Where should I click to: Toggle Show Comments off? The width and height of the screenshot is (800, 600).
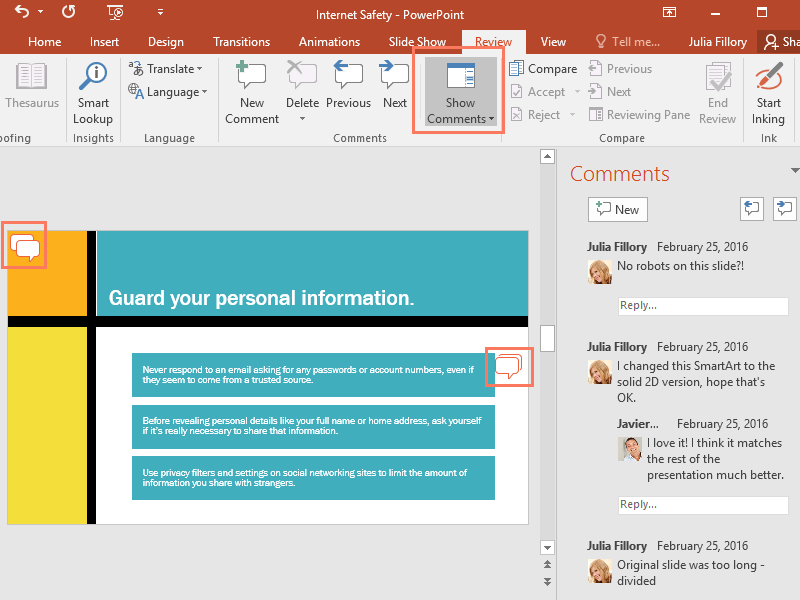point(458,92)
